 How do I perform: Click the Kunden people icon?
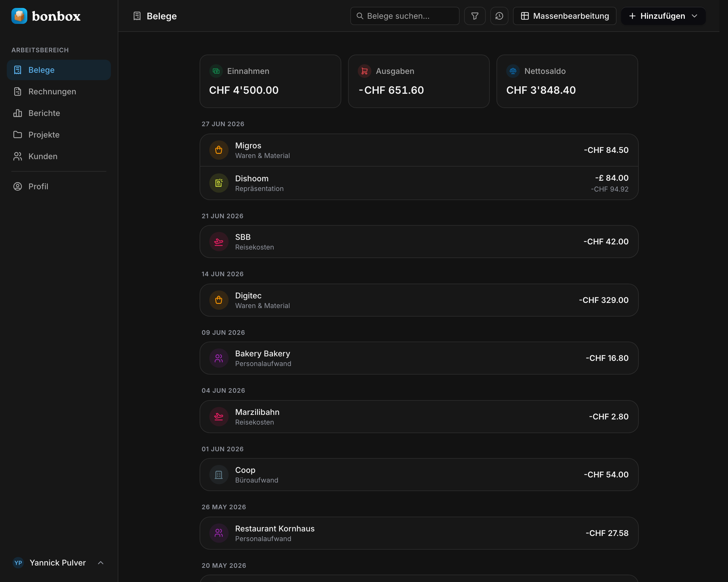point(18,156)
